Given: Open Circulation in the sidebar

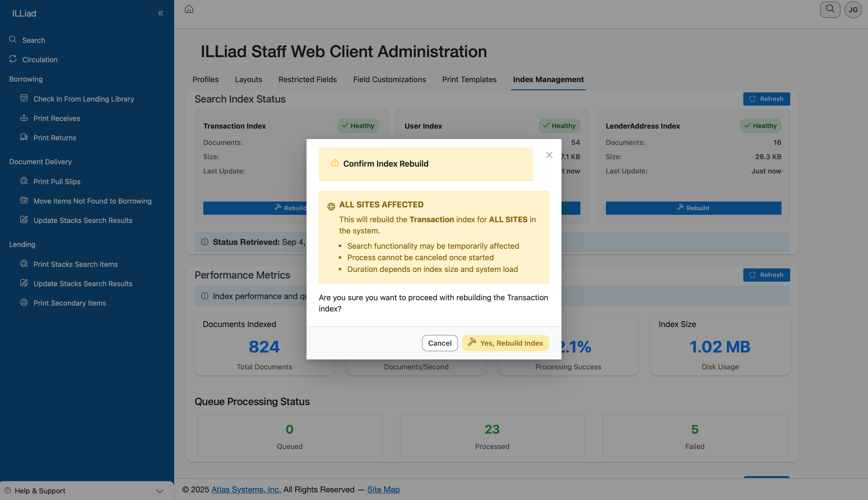Looking at the screenshot, I should [x=40, y=59].
